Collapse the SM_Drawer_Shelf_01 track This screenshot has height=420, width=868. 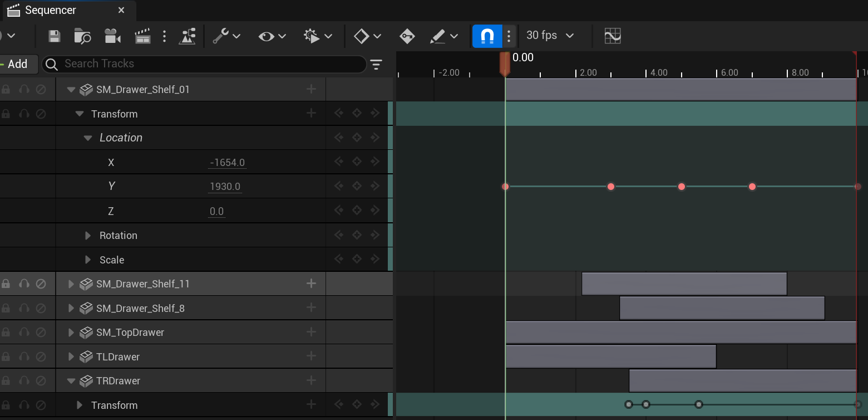[71, 90]
